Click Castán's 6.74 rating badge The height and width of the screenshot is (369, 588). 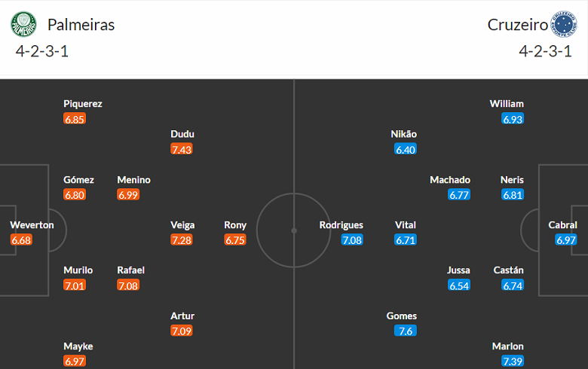(512, 285)
